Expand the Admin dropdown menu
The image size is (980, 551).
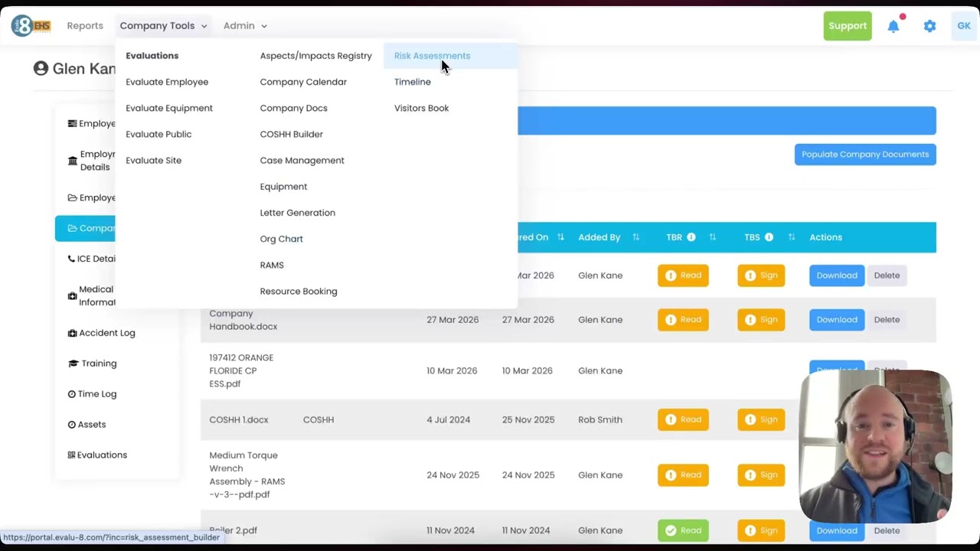[245, 26]
